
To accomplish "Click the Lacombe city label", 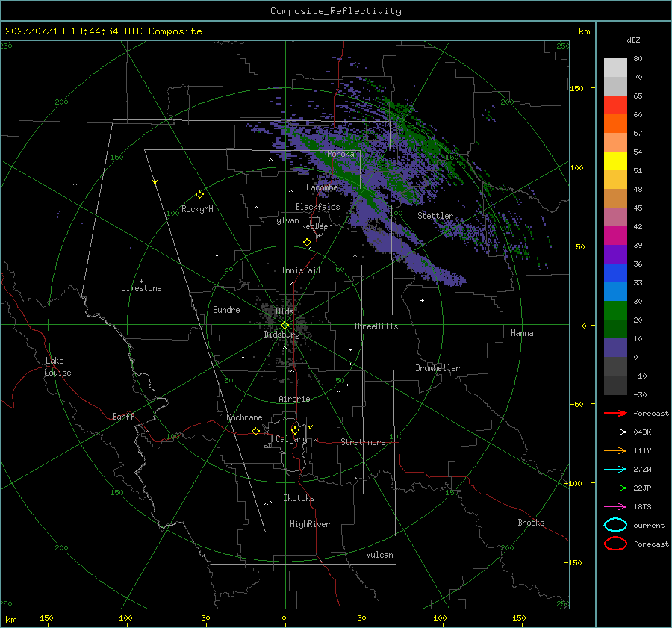I will pyautogui.click(x=322, y=187).
